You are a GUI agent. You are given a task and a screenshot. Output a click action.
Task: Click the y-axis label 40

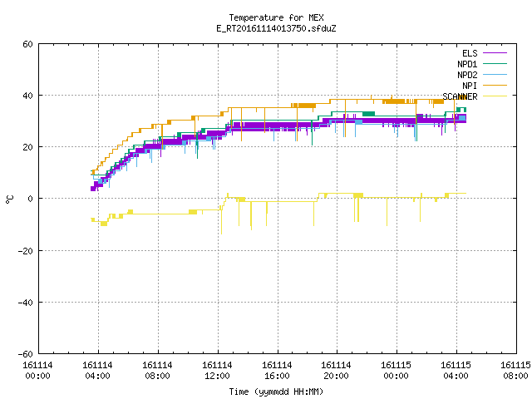(x=27, y=96)
